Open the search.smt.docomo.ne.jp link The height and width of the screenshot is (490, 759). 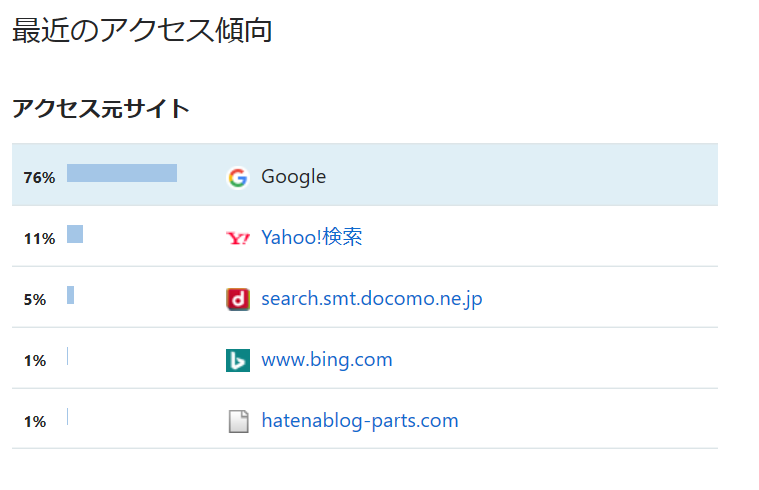tap(371, 299)
